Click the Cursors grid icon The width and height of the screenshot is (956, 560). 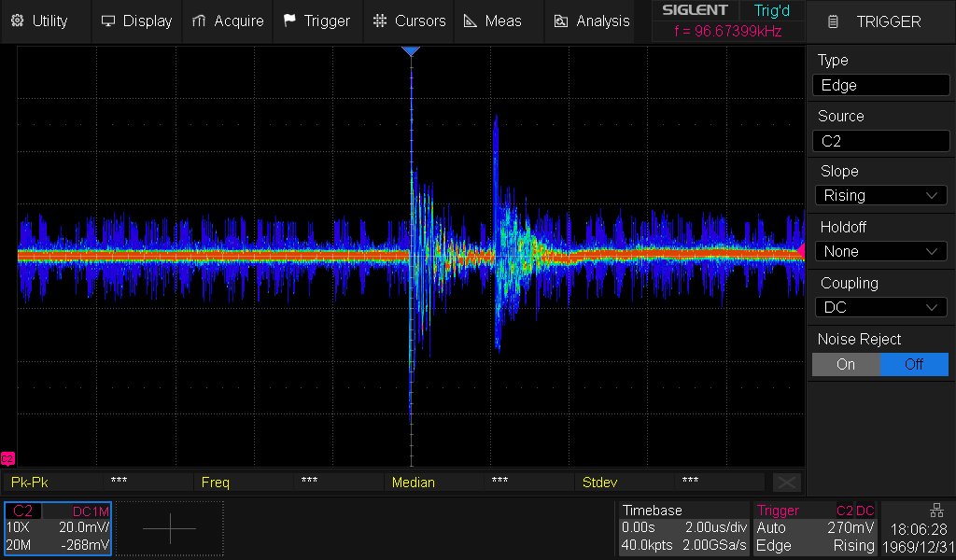coord(379,21)
